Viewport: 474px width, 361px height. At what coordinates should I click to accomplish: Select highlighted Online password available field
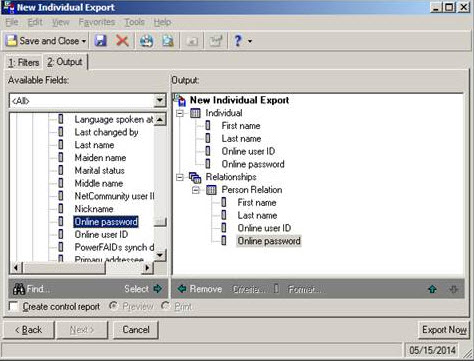(x=106, y=222)
